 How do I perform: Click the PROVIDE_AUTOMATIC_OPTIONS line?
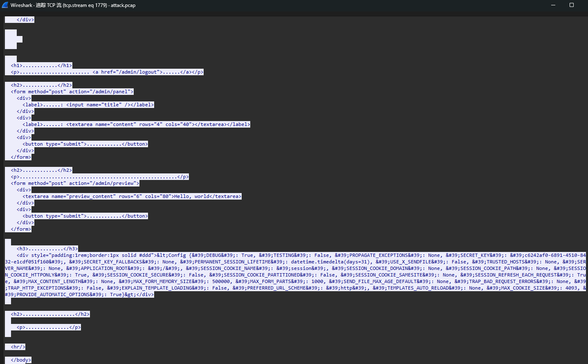(x=79, y=294)
